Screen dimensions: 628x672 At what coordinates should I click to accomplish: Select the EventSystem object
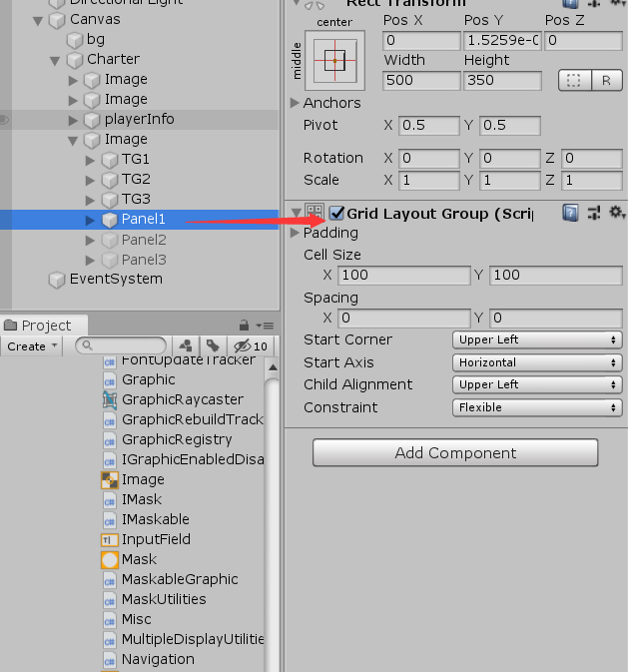(x=116, y=279)
